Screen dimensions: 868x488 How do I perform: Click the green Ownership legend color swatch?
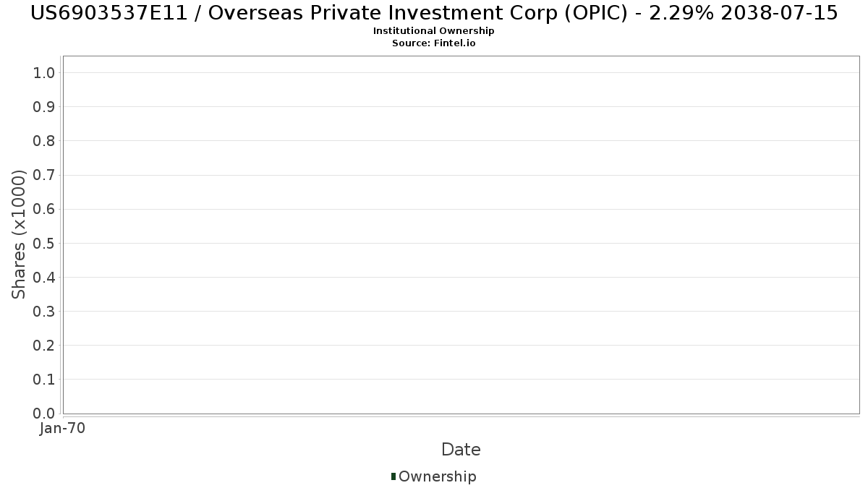(393, 476)
